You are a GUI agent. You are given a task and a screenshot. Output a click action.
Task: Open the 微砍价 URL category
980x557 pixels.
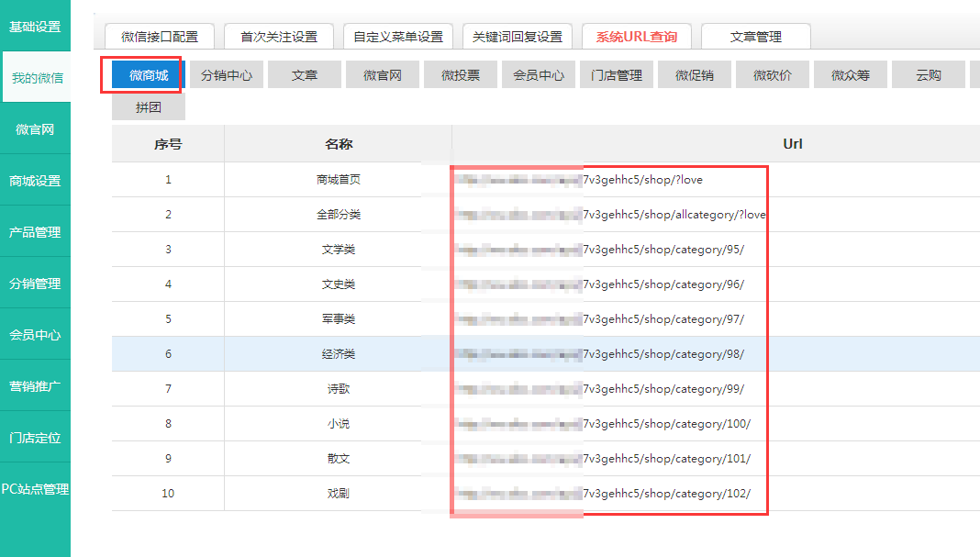coord(773,75)
